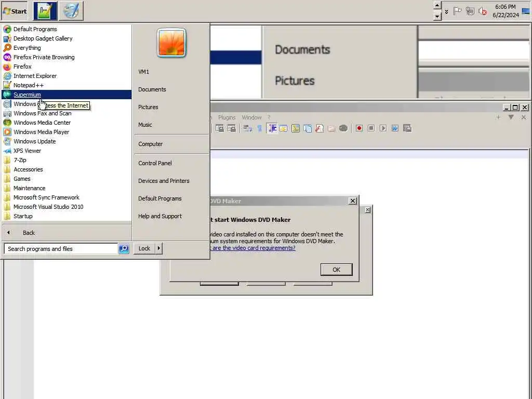Click the user account picture thumbnail
Image resolution: width=532 pixels, height=399 pixels.
tap(171, 43)
